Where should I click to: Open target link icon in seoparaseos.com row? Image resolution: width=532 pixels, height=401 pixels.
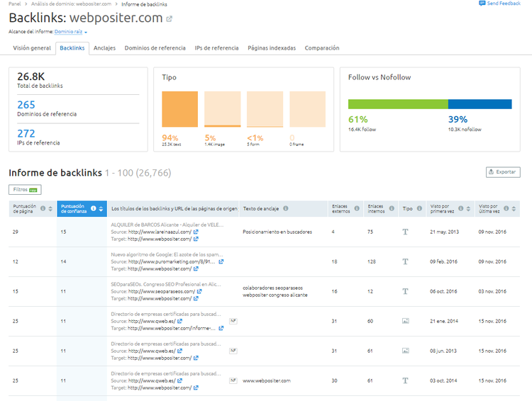(x=196, y=299)
